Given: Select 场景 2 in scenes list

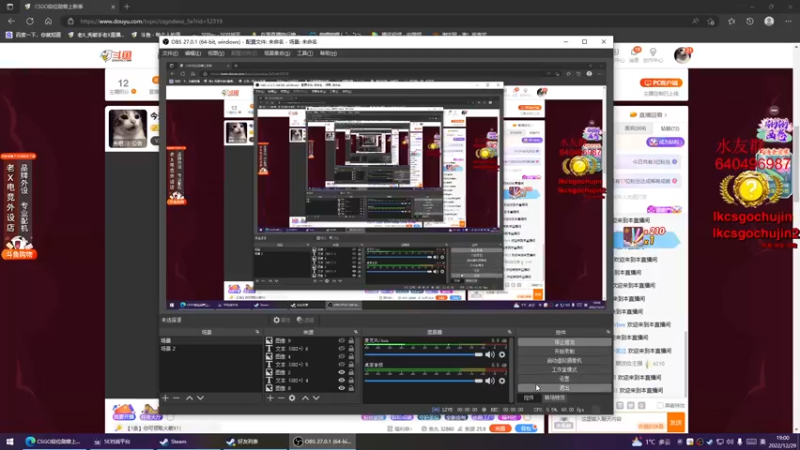Looking at the screenshot, I should (x=210, y=349).
